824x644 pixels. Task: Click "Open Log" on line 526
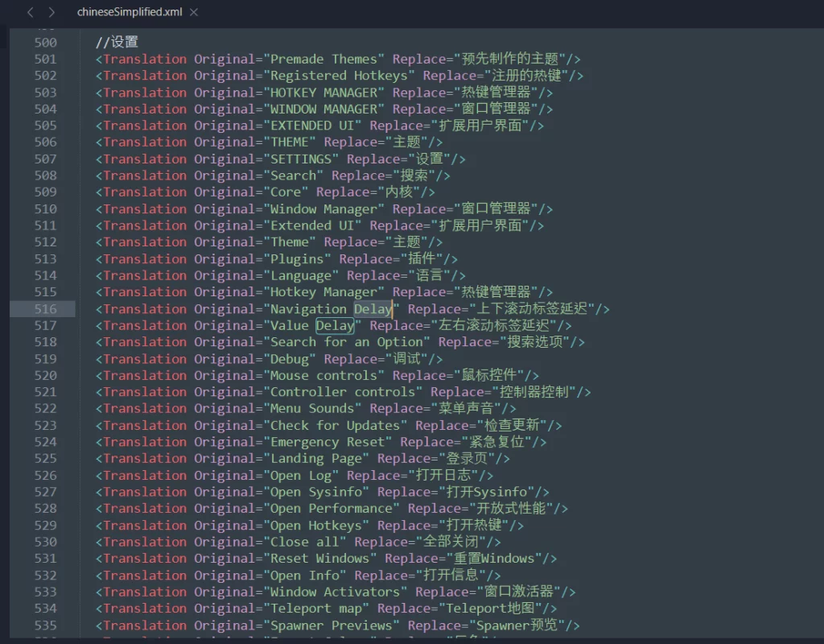pos(301,475)
